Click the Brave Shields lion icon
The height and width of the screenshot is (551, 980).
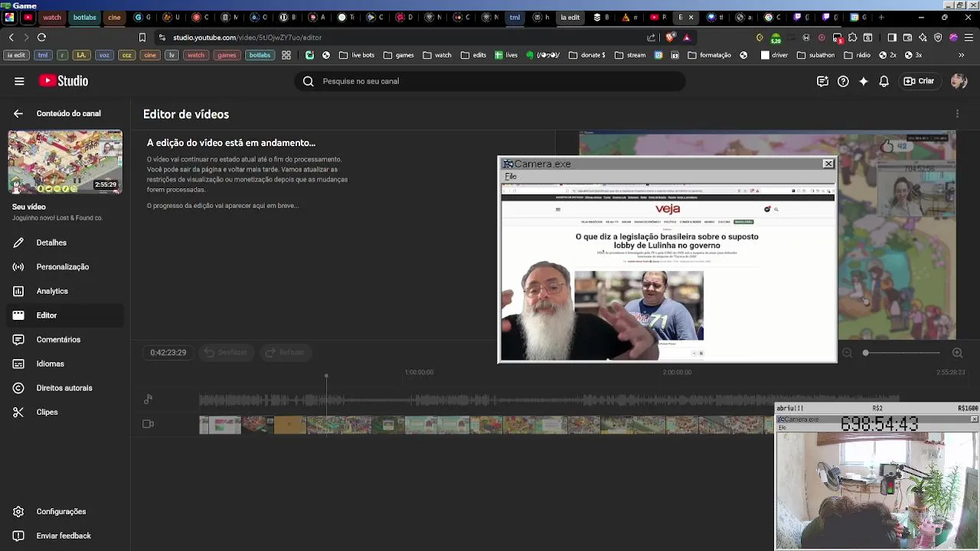pyautogui.click(x=671, y=37)
